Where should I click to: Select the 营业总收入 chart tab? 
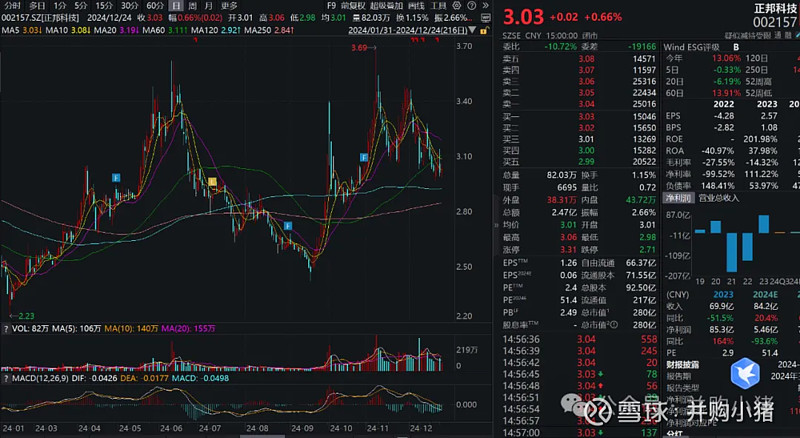(x=718, y=198)
